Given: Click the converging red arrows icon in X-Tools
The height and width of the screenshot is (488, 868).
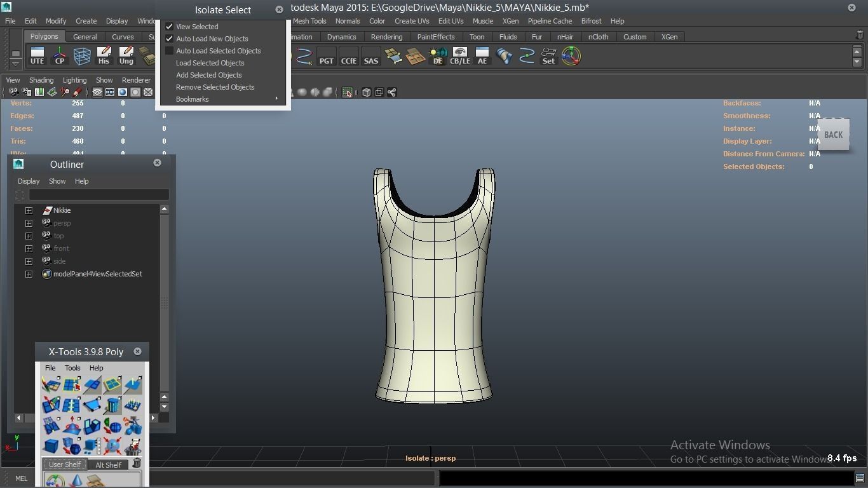Looking at the screenshot, I should tap(112, 446).
